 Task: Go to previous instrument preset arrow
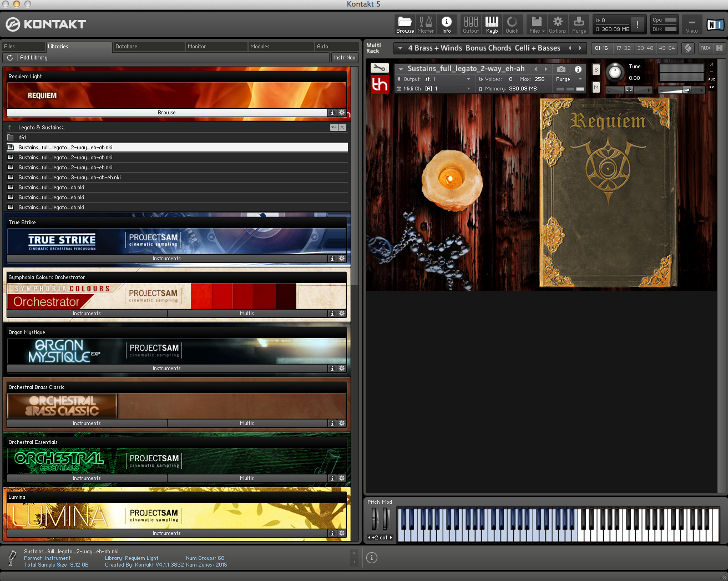click(535, 69)
